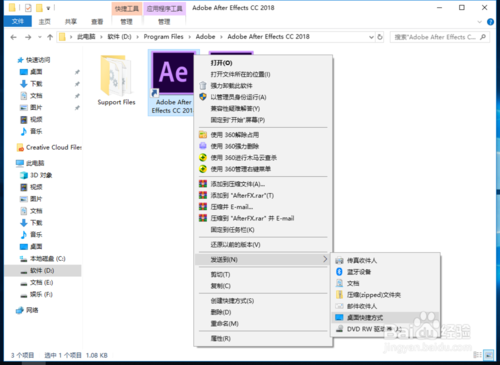
Task: Click 重命名(M) in the context menu
Action: click(x=263, y=323)
